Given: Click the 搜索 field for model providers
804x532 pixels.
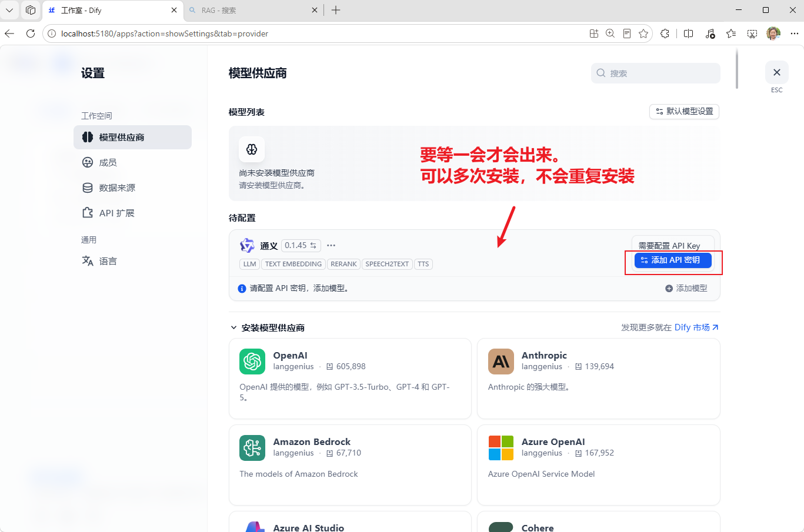Looking at the screenshot, I should pyautogui.click(x=656, y=73).
